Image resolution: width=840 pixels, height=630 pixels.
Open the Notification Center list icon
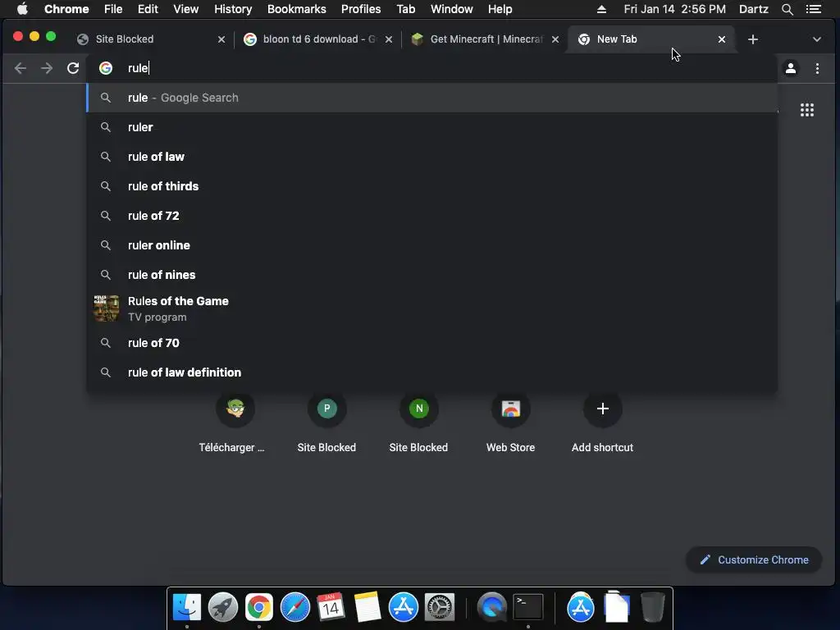(813, 9)
